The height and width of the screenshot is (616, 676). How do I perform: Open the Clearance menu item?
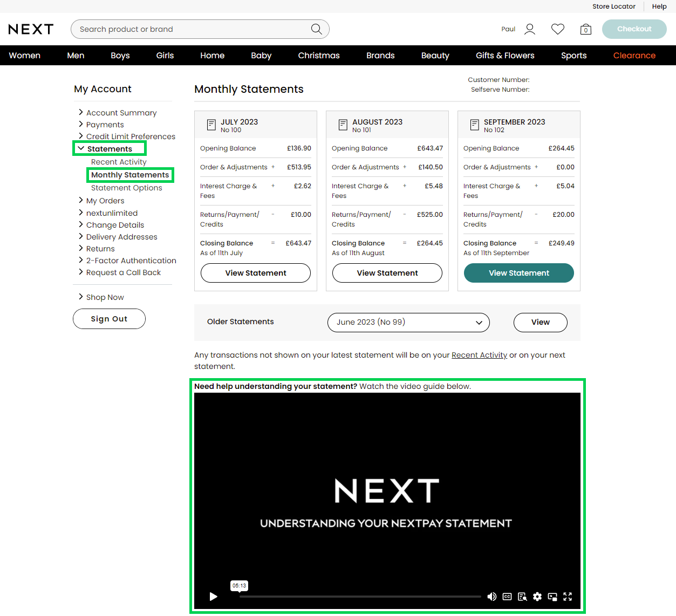[x=634, y=56]
